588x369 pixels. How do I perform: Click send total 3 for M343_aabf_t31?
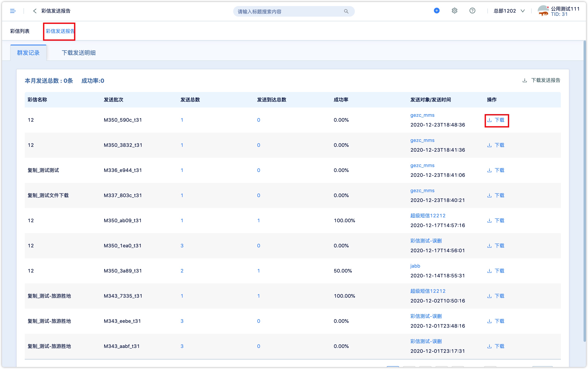point(182,346)
